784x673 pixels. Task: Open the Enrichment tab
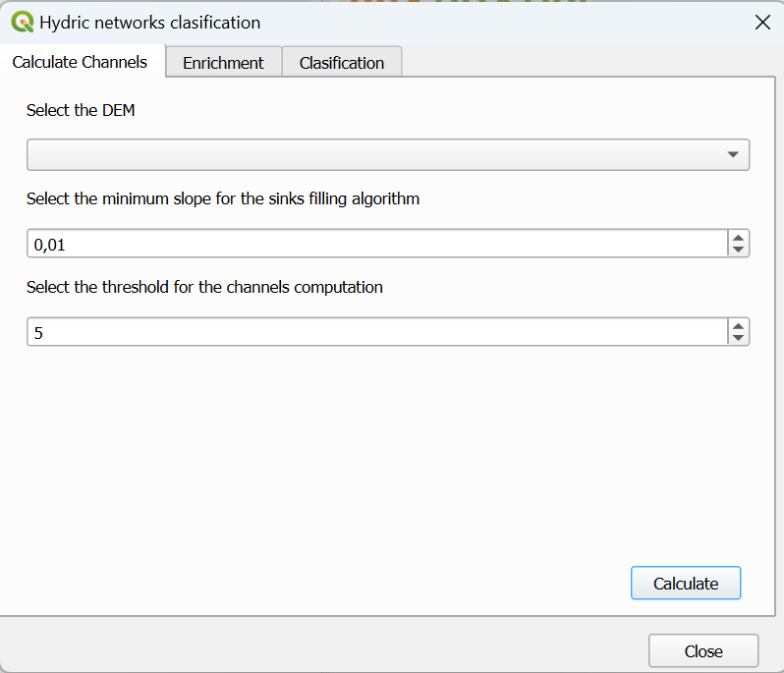pos(223,63)
